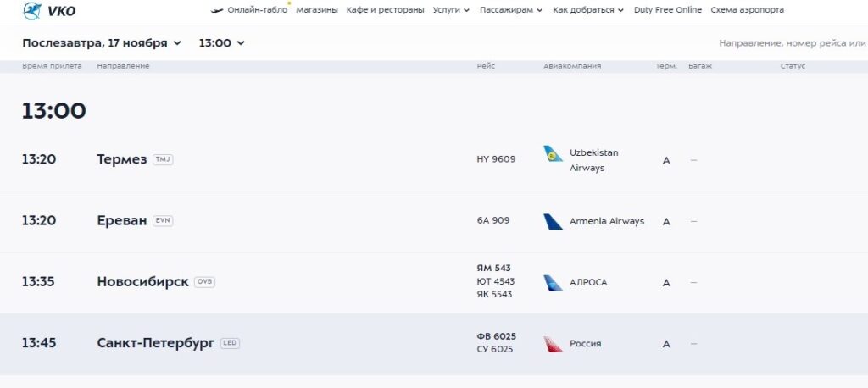The height and width of the screenshot is (388, 868).
Task: Click the Uzbekistan Airways airline logo
Action: pyautogui.click(x=553, y=154)
